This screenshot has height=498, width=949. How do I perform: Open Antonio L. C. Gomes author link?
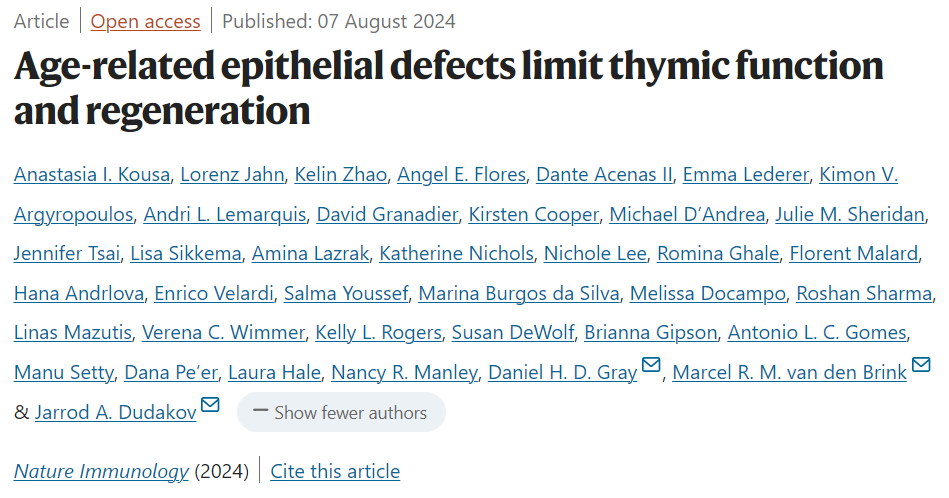point(817,332)
